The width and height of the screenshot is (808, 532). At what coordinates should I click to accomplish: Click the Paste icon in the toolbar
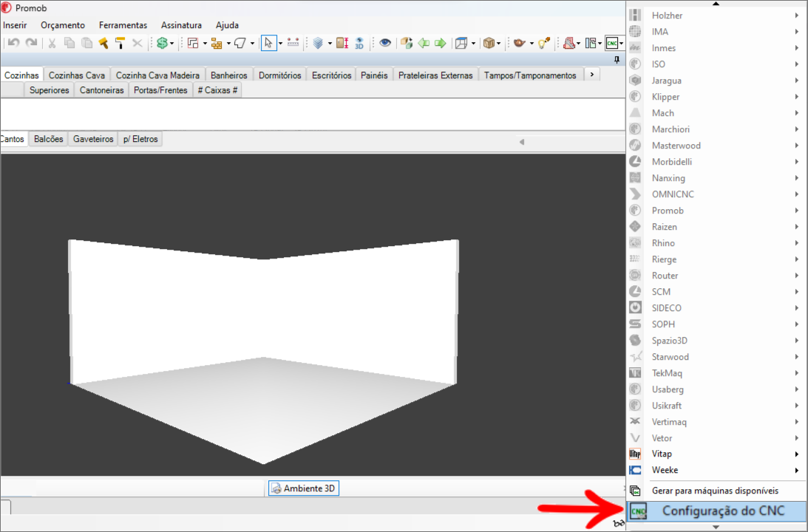click(x=86, y=44)
